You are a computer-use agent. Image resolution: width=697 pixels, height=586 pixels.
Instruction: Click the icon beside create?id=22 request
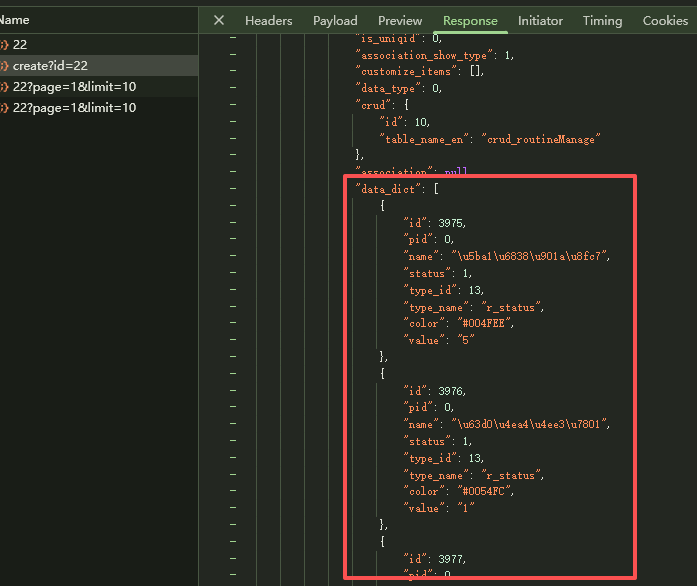(x=4, y=66)
